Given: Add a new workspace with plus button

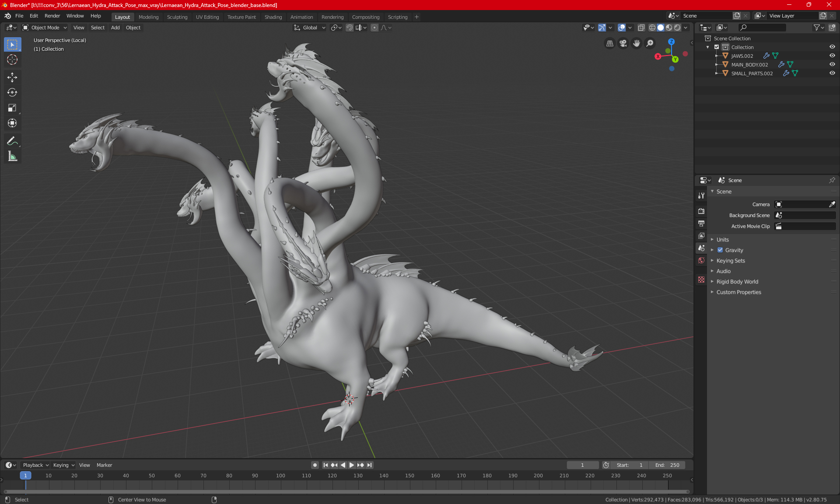Looking at the screenshot, I should point(416,17).
